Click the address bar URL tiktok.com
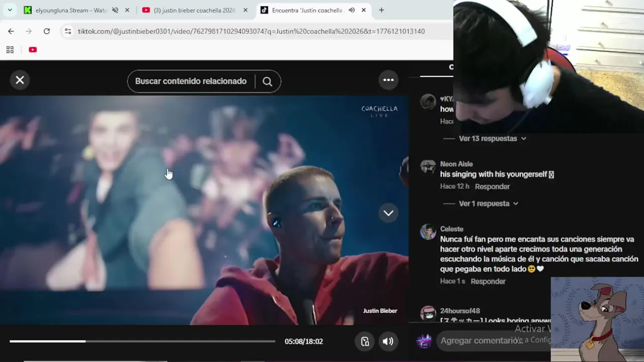644x362 pixels. [x=251, y=31]
